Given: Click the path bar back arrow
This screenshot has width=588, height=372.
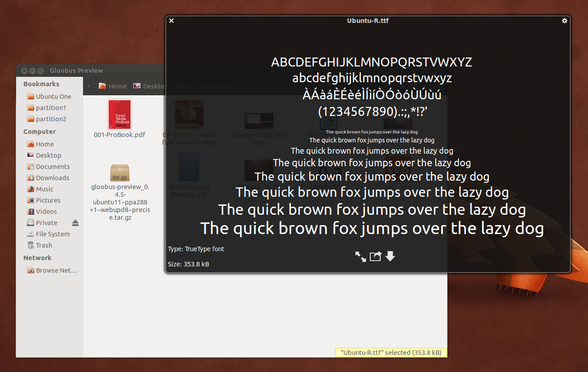Looking at the screenshot, I should pos(88,86).
